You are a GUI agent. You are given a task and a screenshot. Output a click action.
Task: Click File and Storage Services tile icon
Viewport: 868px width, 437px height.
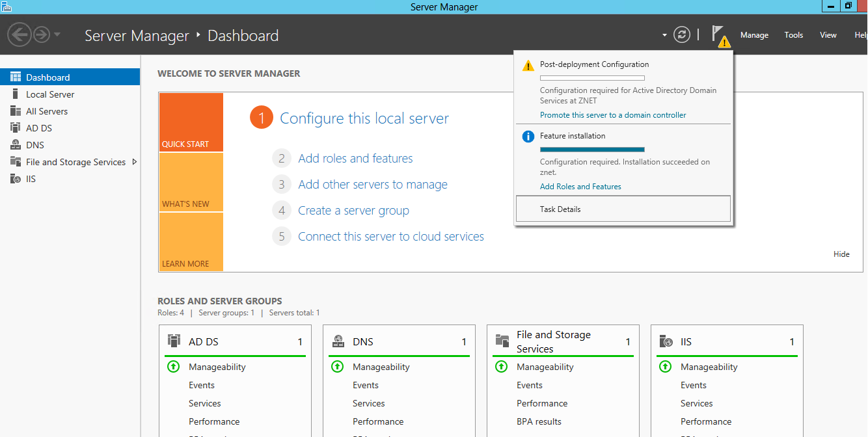pos(502,341)
